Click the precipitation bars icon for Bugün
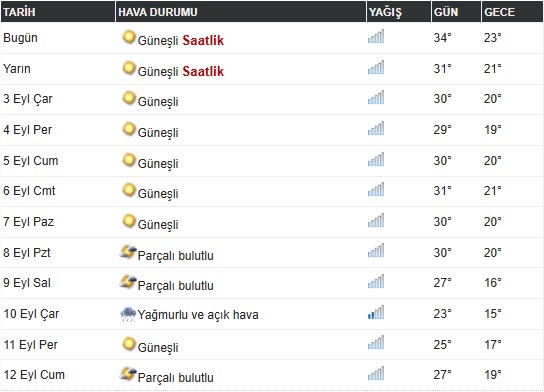544x392 pixels. click(376, 36)
